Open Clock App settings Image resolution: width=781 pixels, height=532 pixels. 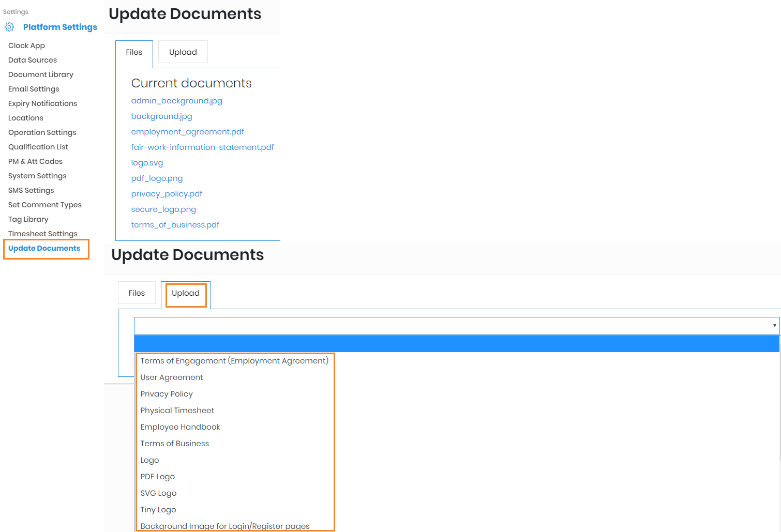point(26,46)
